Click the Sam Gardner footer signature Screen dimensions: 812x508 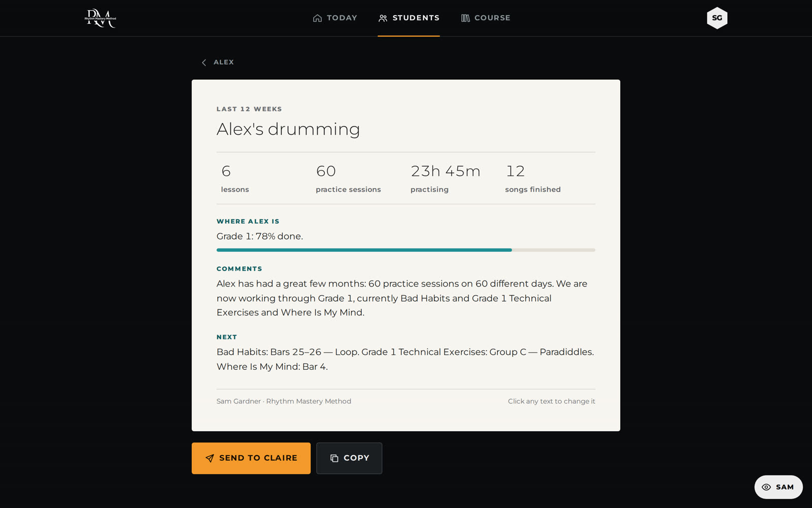(x=284, y=401)
